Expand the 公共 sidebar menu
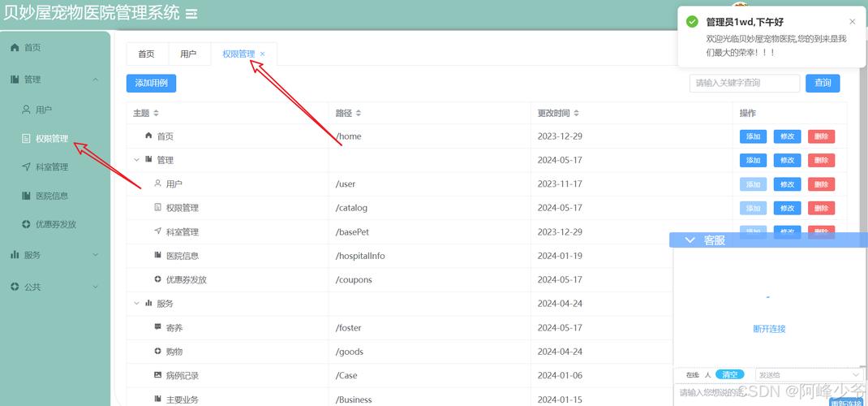Image resolution: width=868 pixels, height=406 pixels. [x=96, y=287]
